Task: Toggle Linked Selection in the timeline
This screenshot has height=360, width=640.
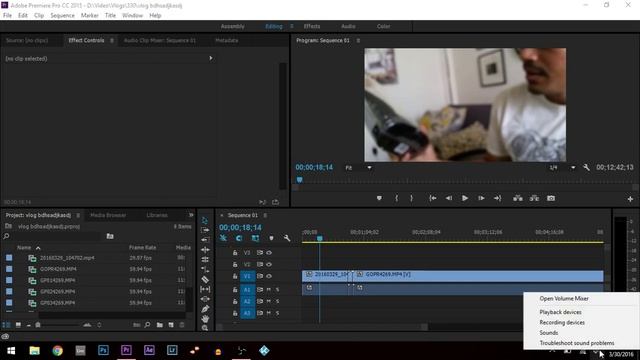Action: tap(255, 238)
